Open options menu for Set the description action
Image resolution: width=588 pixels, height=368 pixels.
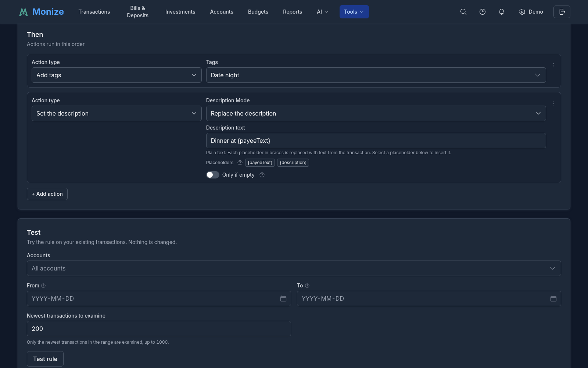point(553,103)
